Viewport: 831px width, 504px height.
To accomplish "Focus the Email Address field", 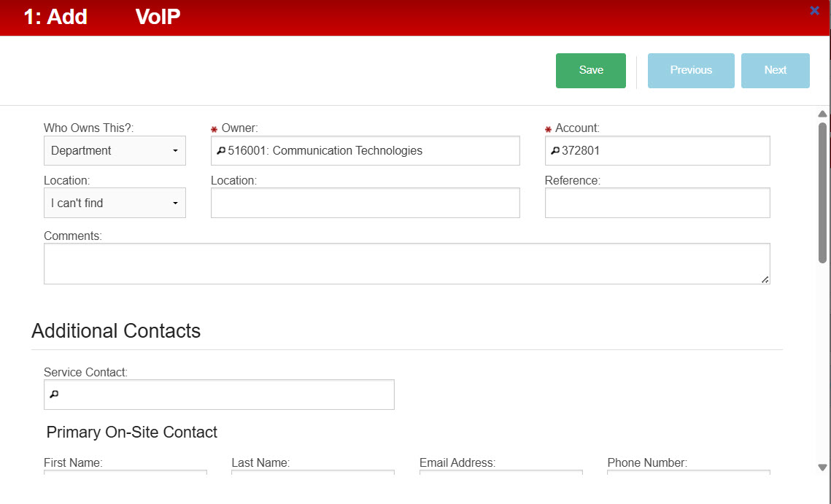I will tap(500, 473).
